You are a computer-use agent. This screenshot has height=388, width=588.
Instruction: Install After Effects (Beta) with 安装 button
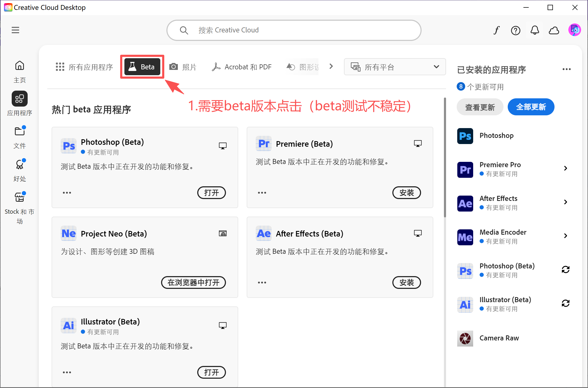click(406, 282)
